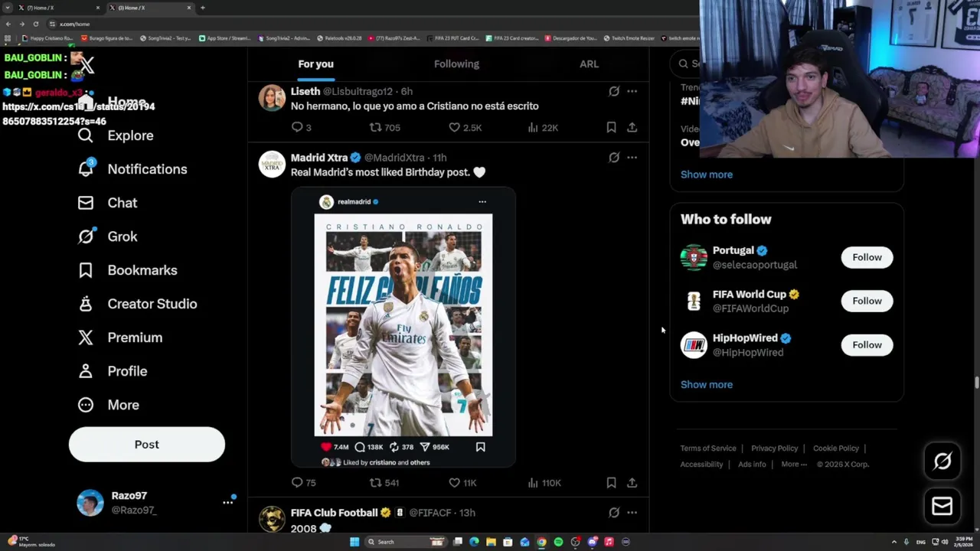Open Grok explain icon on Liseth's post
This screenshot has width=980, height=551.
[614, 91]
